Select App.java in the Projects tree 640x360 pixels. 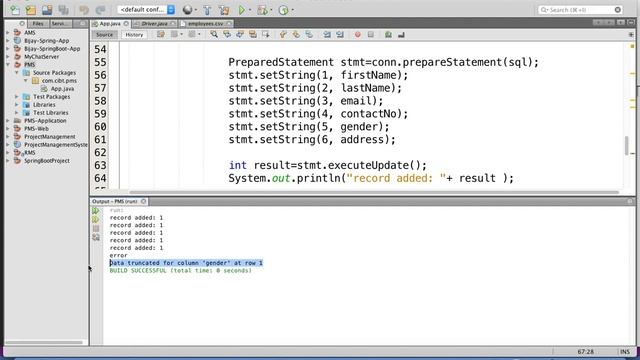pyautogui.click(x=62, y=89)
